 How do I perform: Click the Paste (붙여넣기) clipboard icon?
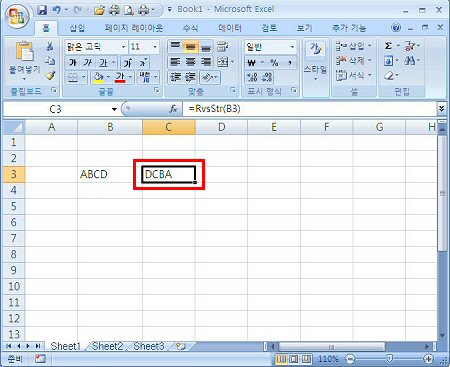click(25, 52)
